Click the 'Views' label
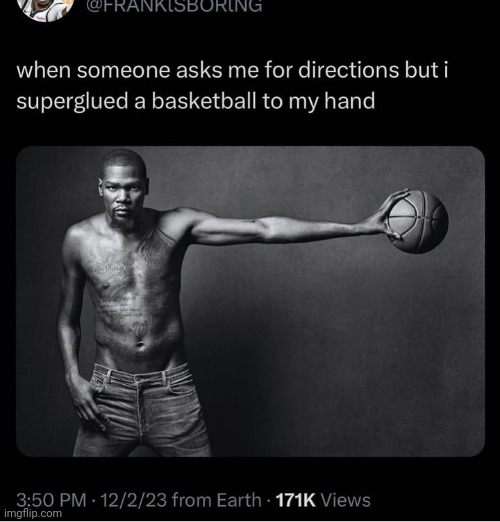Image resolution: width=500 pixels, height=522 pixels. tap(345, 500)
